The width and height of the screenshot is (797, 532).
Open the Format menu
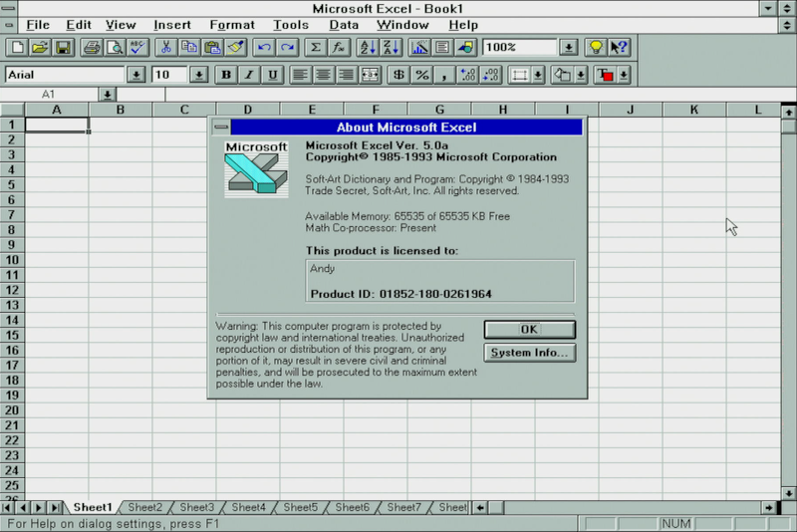click(231, 24)
